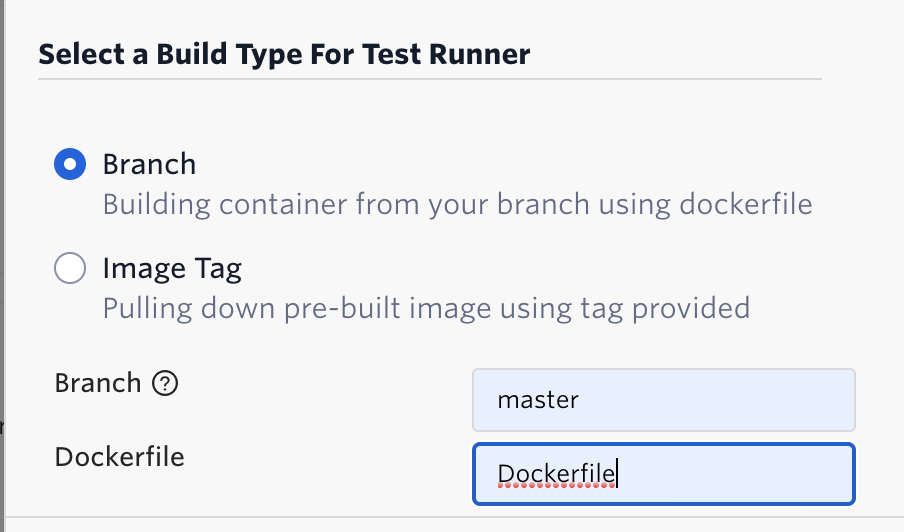Select the Branch radio button

point(70,164)
